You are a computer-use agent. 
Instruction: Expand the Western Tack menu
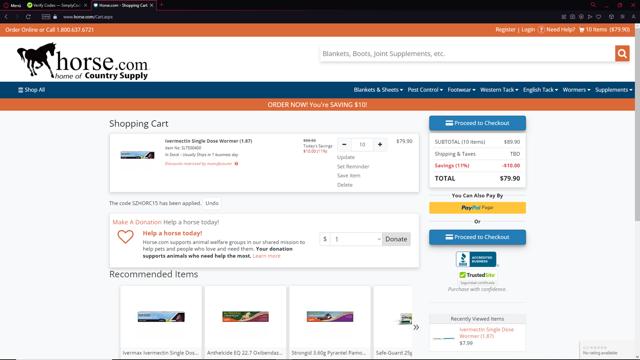click(x=499, y=90)
